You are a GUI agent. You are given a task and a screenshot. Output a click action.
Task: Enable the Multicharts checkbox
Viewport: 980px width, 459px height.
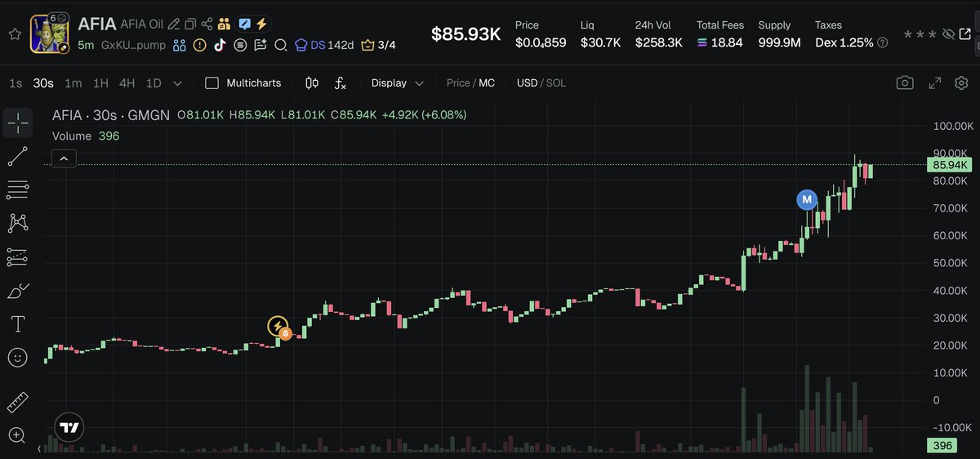click(212, 82)
